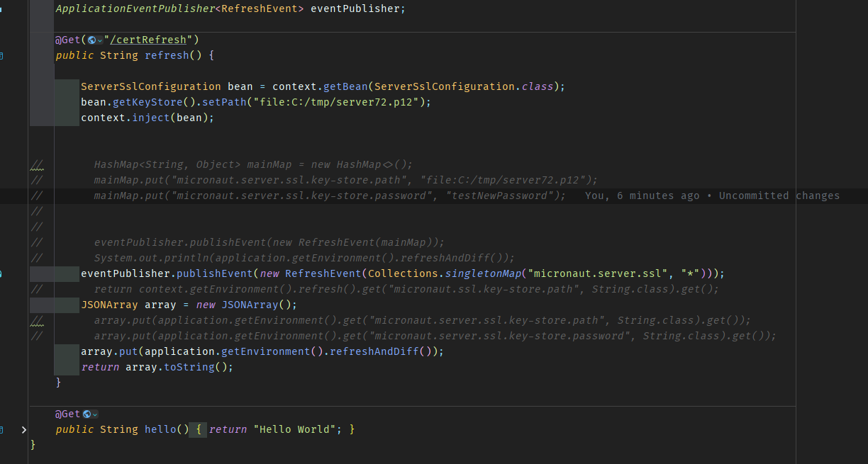Open the endpoint dropdown arrow beside hello()'s @Get
The width and height of the screenshot is (868, 464).
coord(95,414)
